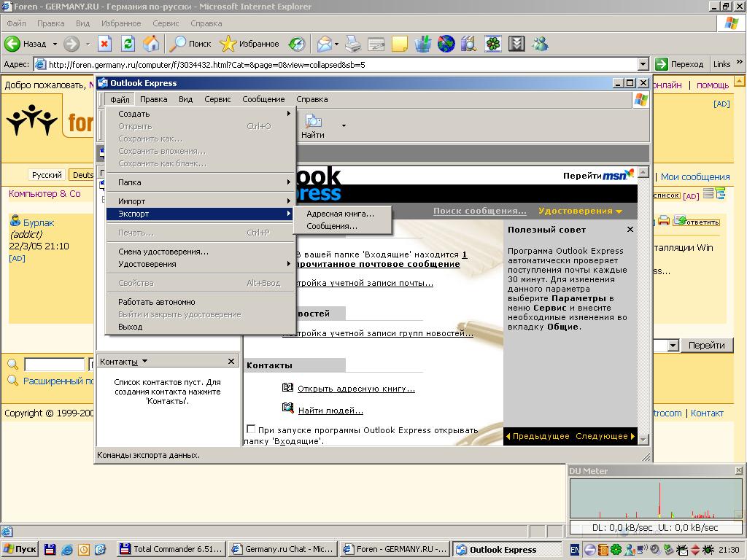747x560 pixels.
Task: Open the Сервис menu in Outlook Express
Action: [x=217, y=99]
